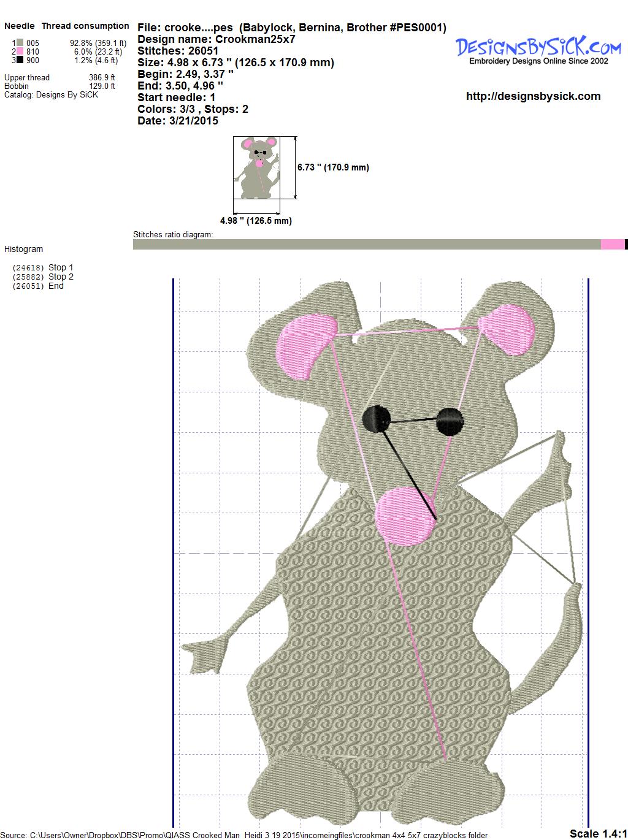Screen dimensions: 628x840
Task: Click the Thread consumption column header
Action: pos(85,26)
